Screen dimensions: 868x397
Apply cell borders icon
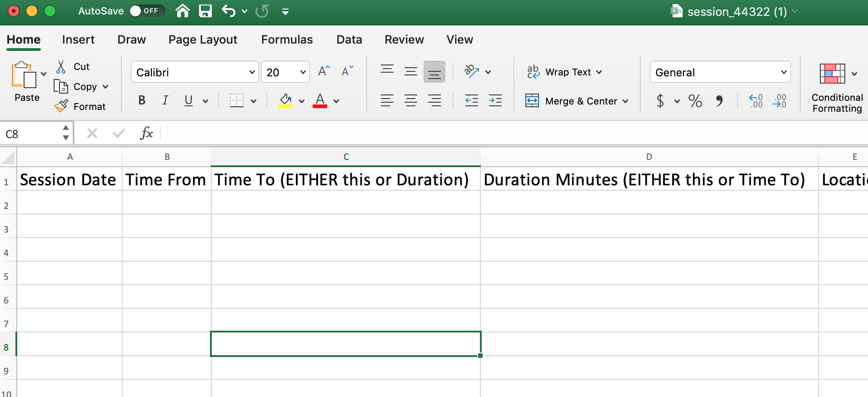click(x=237, y=100)
